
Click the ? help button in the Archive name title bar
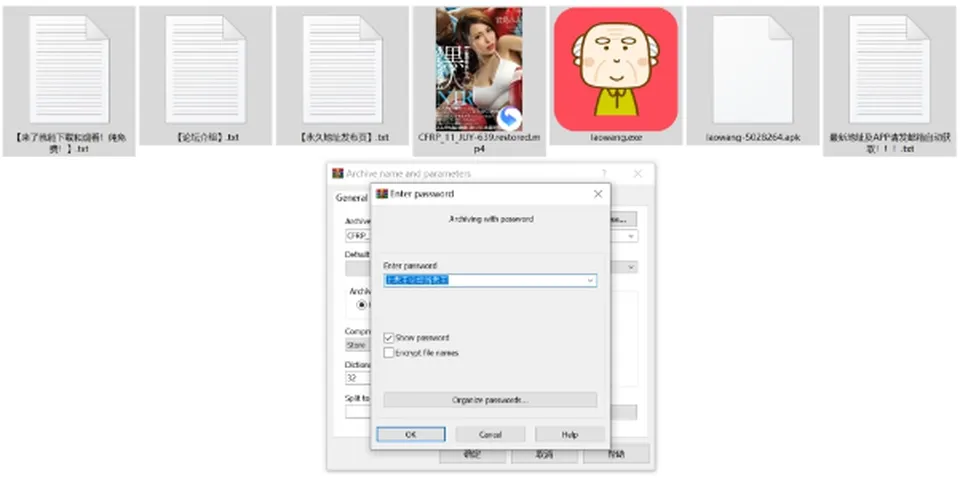tap(604, 174)
